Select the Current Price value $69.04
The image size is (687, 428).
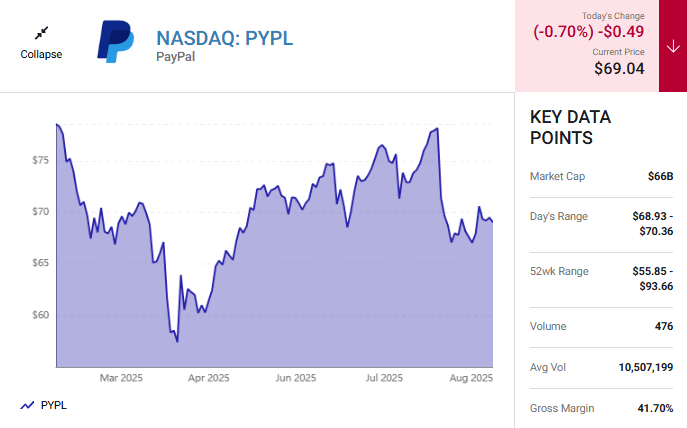tap(618, 68)
